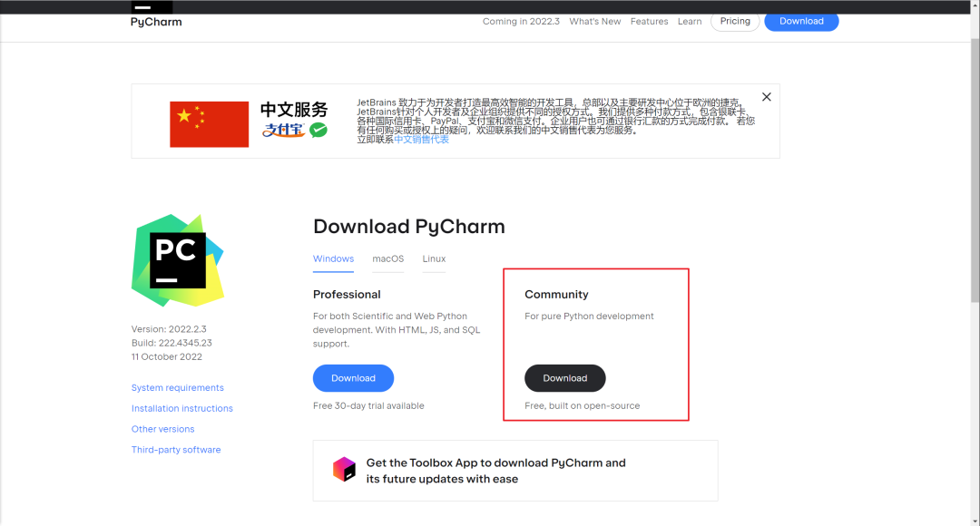Click the Community edition heading
Image resolution: width=980 pixels, height=526 pixels.
click(556, 294)
